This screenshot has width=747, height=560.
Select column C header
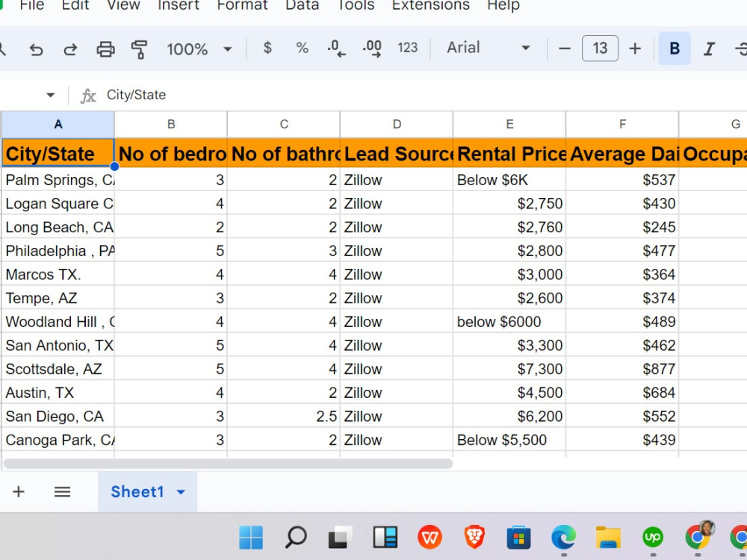click(x=284, y=124)
